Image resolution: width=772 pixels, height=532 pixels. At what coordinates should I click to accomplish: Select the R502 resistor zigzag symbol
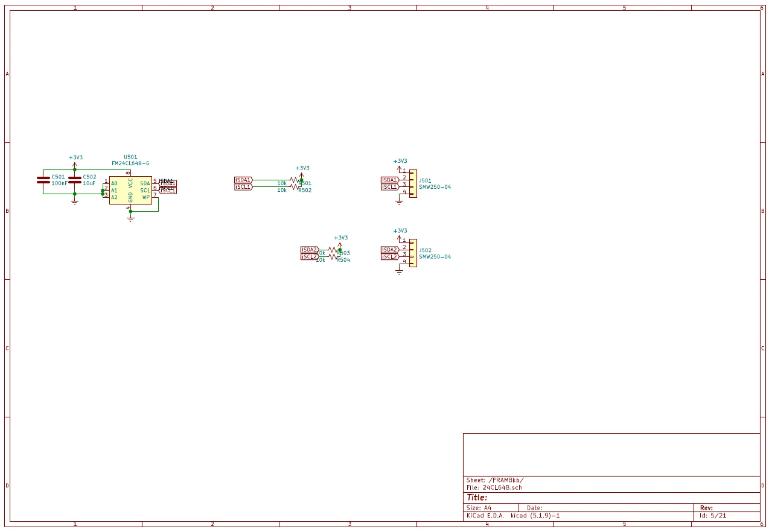pyautogui.click(x=295, y=187)
